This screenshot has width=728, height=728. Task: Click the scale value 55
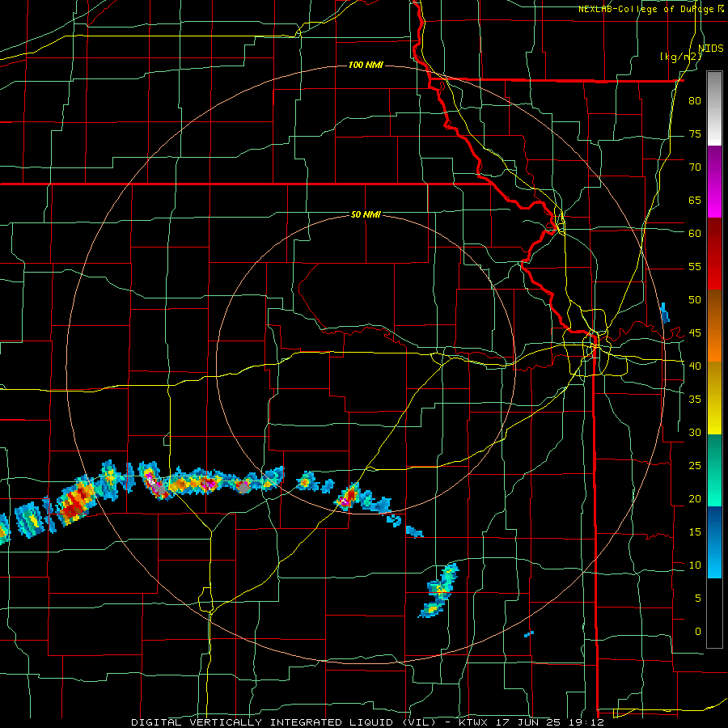click(x=695, y=267)
